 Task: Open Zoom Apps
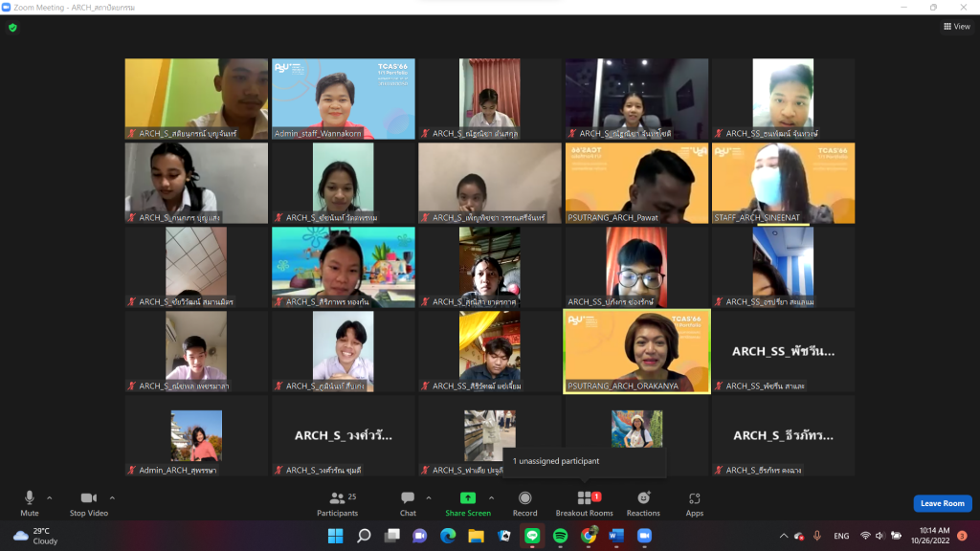(695, 502)
